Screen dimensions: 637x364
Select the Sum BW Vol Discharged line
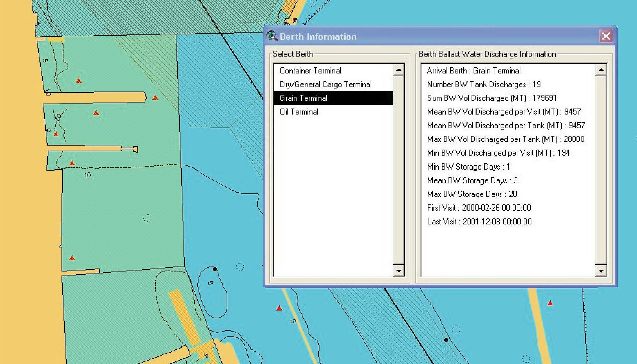(491, 98)
